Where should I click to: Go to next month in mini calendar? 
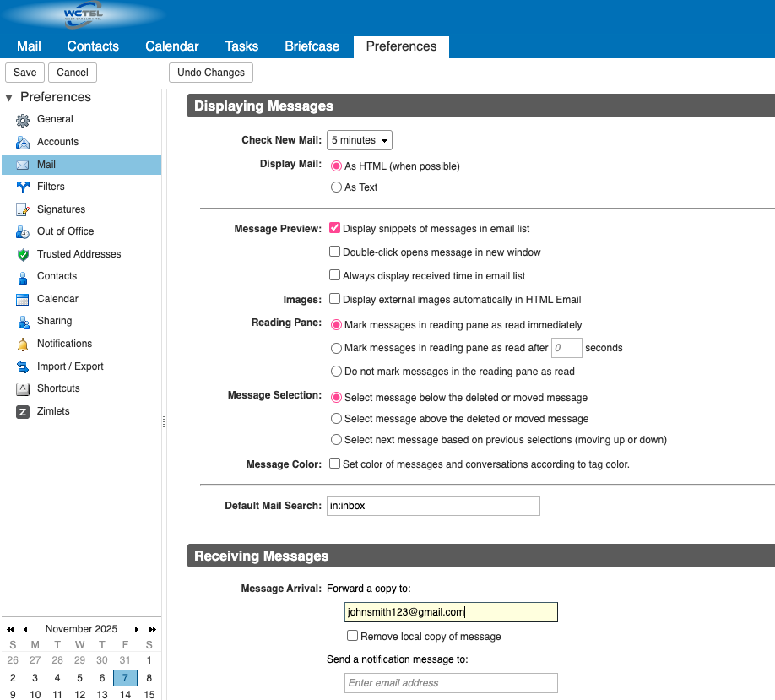137,629
